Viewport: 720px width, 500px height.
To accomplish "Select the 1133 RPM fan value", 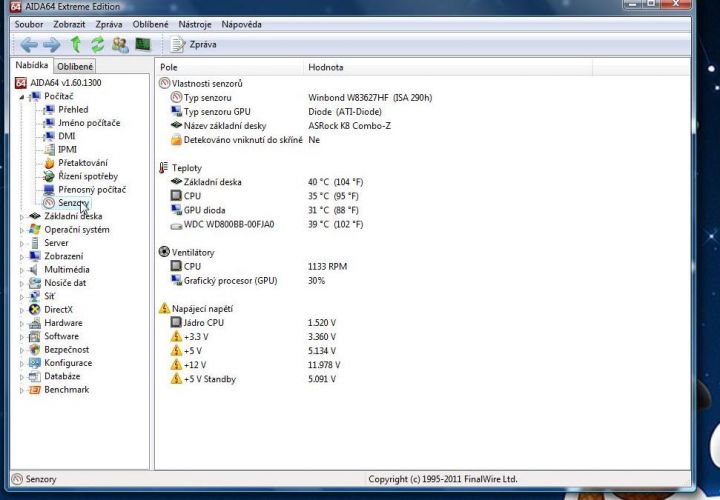I will [327, 266].
